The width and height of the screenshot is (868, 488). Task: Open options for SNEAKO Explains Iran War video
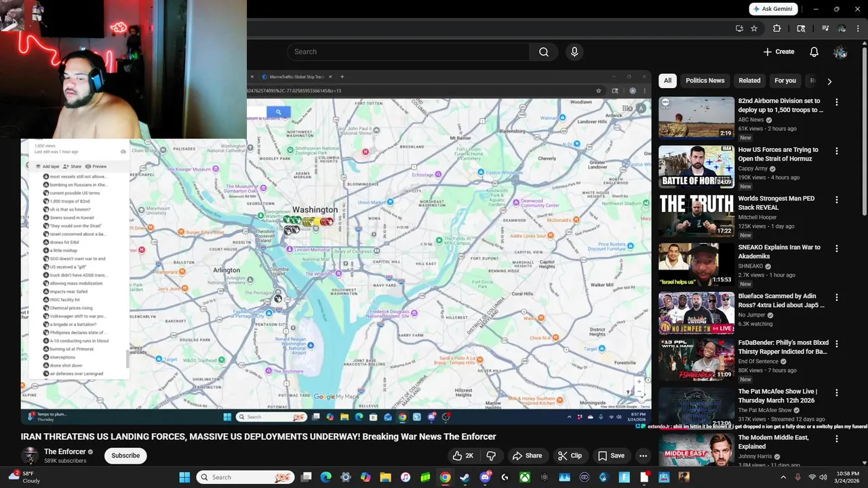point(836,249)
